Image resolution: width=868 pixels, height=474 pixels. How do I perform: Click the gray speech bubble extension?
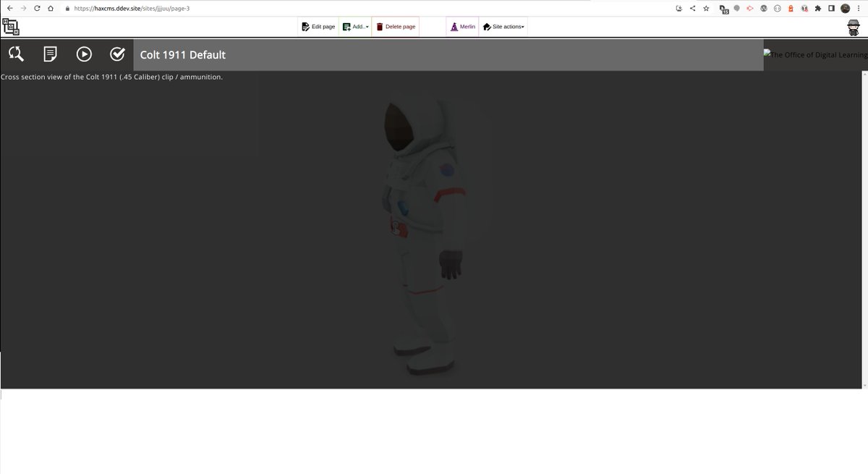(736, 9)
